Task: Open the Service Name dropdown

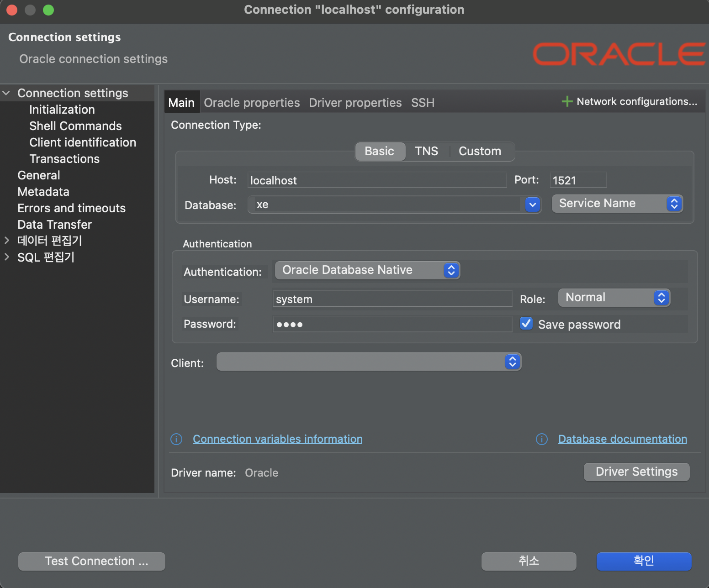Action: (x=617, y=204)
